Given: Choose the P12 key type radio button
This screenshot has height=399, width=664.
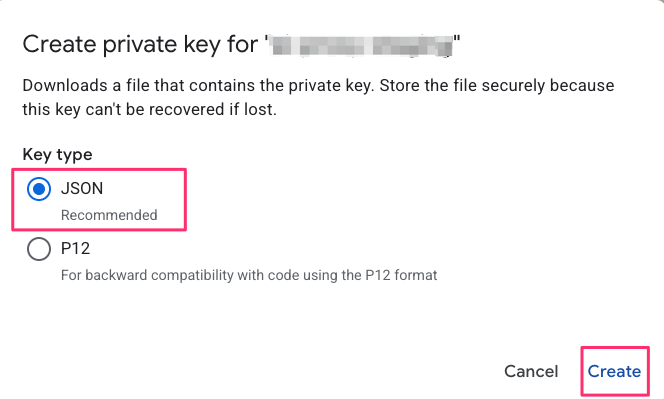Looking at the screenshot, I should click(39, 249).
